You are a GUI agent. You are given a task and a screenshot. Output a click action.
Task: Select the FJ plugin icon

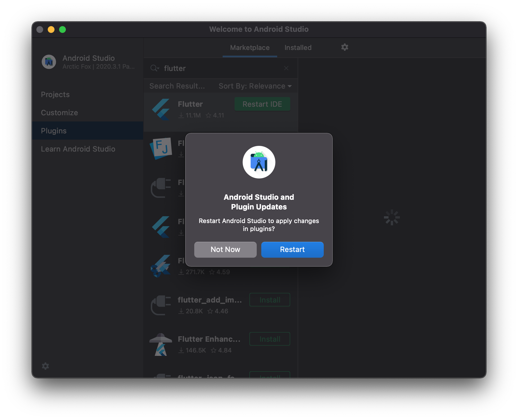(161, 148)
